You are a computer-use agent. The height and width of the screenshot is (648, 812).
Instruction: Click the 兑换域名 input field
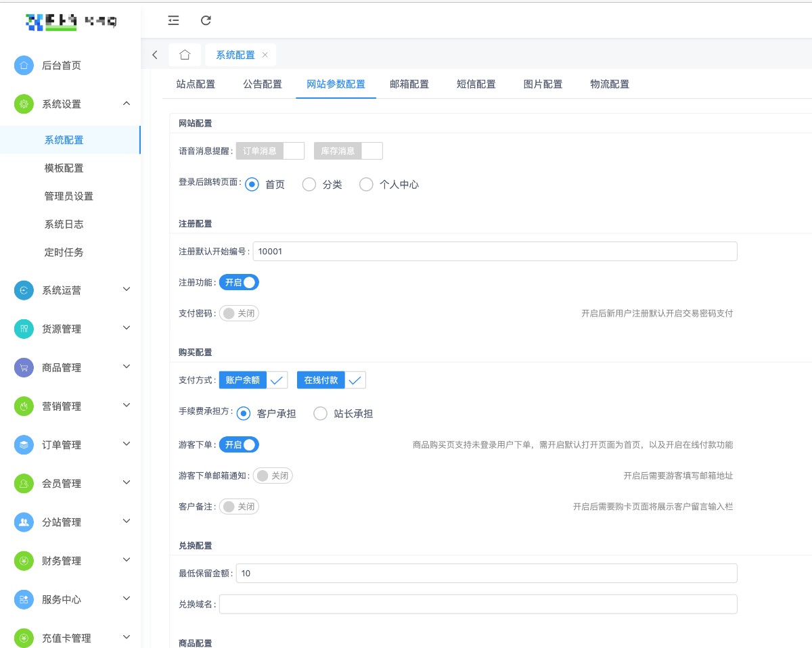(x=478, y=604)
